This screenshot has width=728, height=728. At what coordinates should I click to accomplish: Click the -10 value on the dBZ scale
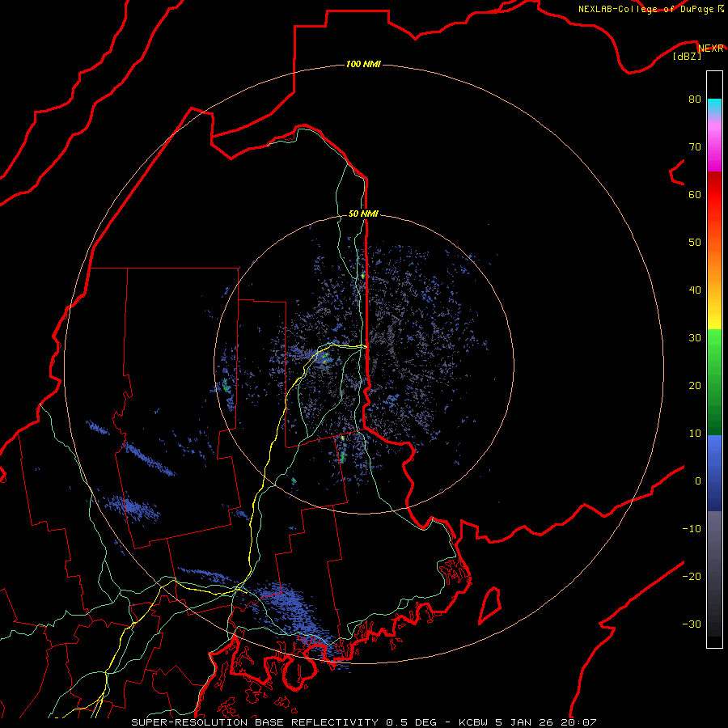click(x=692, y=528)
